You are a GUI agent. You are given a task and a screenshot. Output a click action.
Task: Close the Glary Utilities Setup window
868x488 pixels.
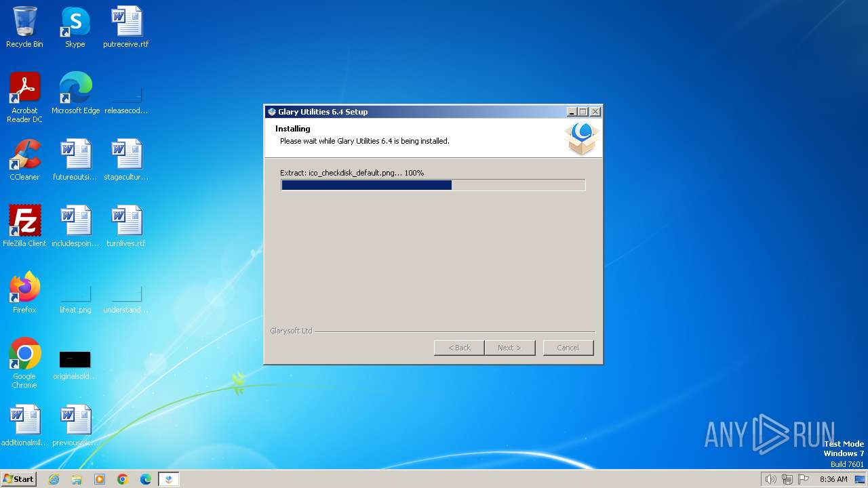click(595, 112)
